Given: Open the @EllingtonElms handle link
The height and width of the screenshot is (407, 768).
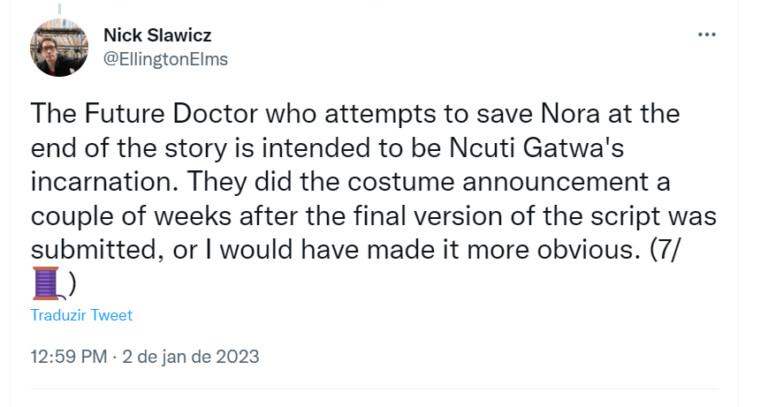Looking at the screenshot, I should pos(166,59).
